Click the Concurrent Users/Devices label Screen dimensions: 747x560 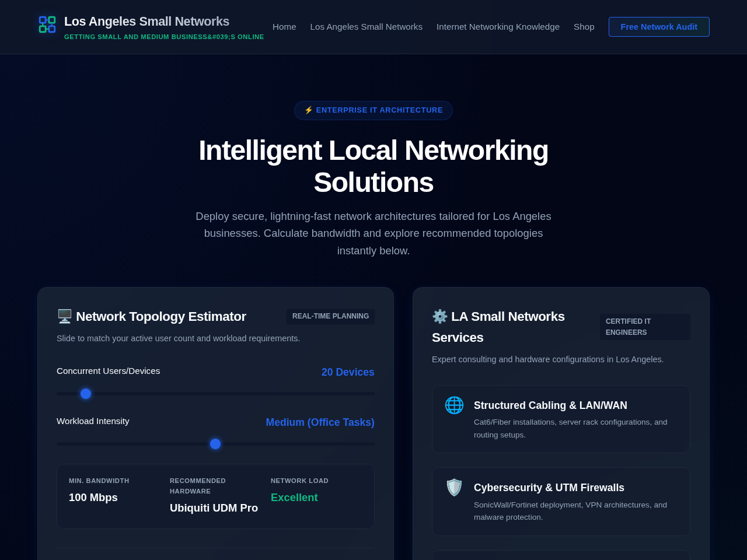point(108,371)
